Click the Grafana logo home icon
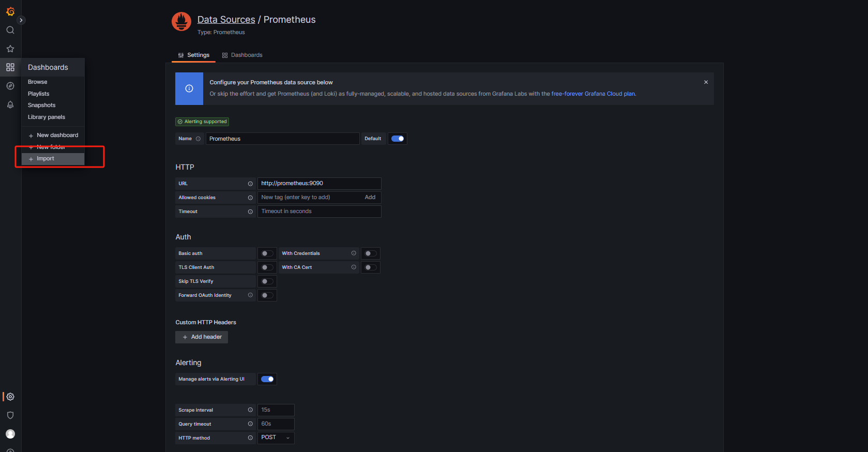 click(x=10, y=11)
